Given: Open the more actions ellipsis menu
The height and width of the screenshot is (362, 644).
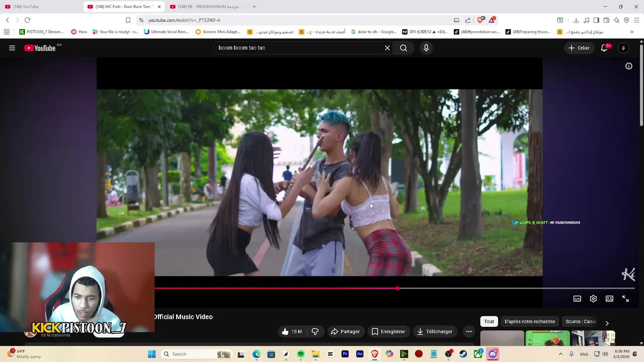Looking at the screenshot, I should [x=469, y=331].
